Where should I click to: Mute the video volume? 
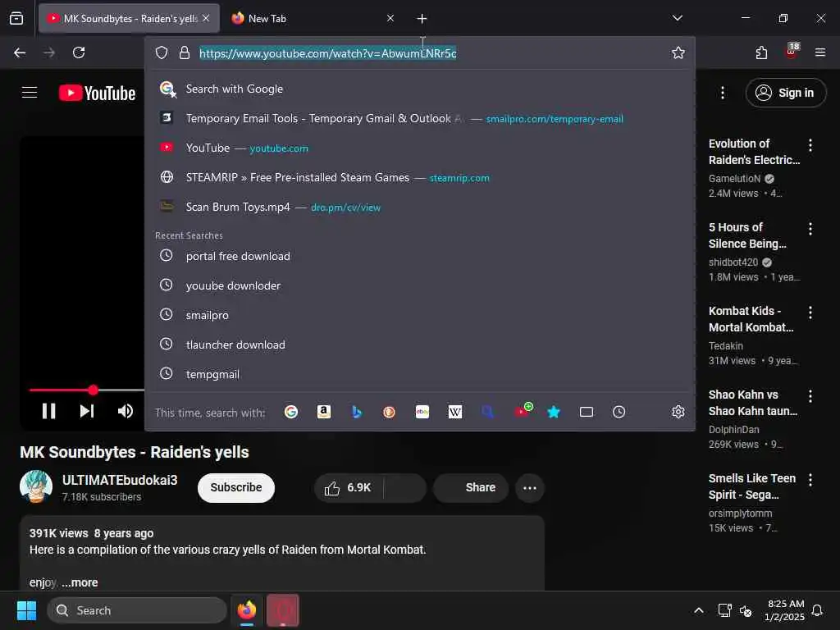126,411
